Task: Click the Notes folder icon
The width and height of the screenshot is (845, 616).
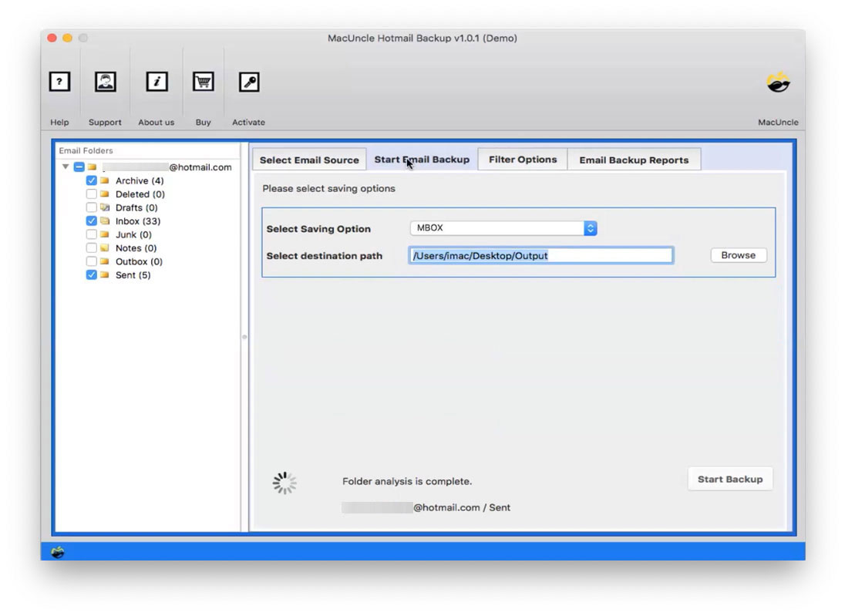Action: pos(105,248)
